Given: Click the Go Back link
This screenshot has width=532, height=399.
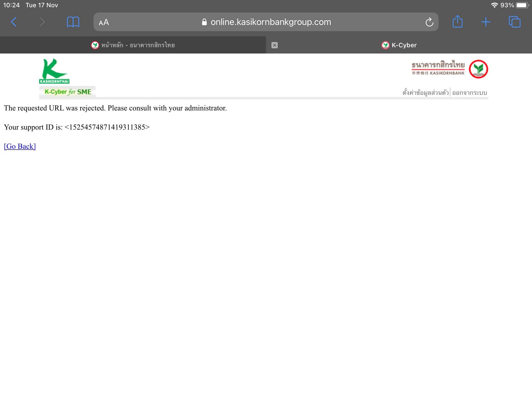Looking at the screenshot, I should 20,146.
